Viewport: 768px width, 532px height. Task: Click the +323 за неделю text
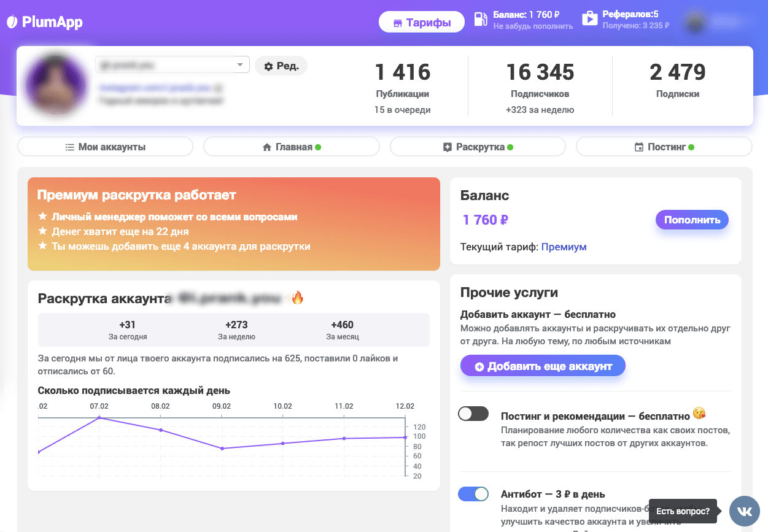tap(540, 110)
